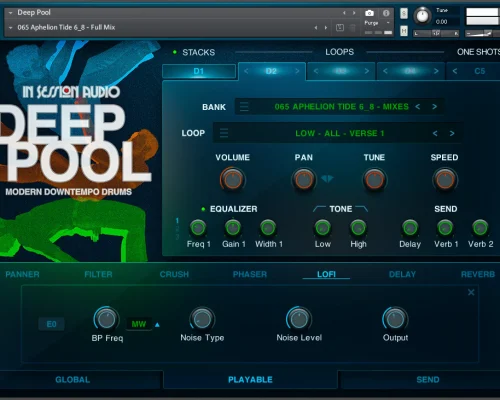Toggle Mute button M in header

click(x=404, y=31)
